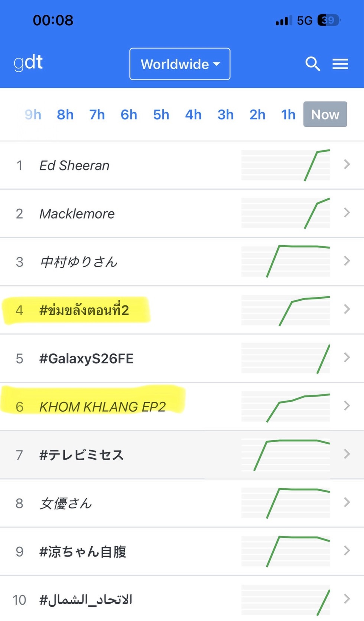
Task: Open the Macklemore trend
Action: click(77, 214)
